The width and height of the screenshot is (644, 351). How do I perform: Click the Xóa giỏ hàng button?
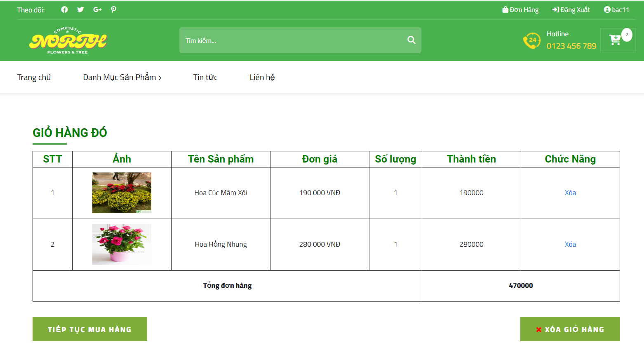[570, 329]
